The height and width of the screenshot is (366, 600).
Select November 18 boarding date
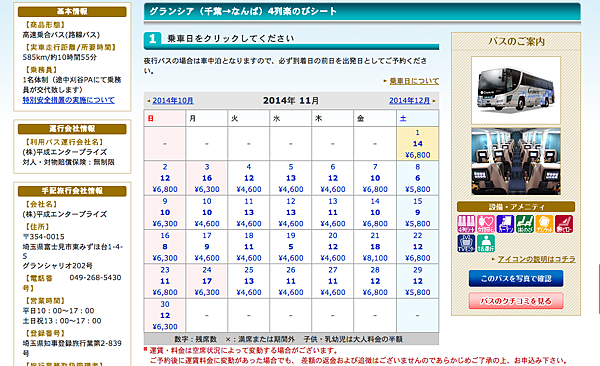[249, 247]
